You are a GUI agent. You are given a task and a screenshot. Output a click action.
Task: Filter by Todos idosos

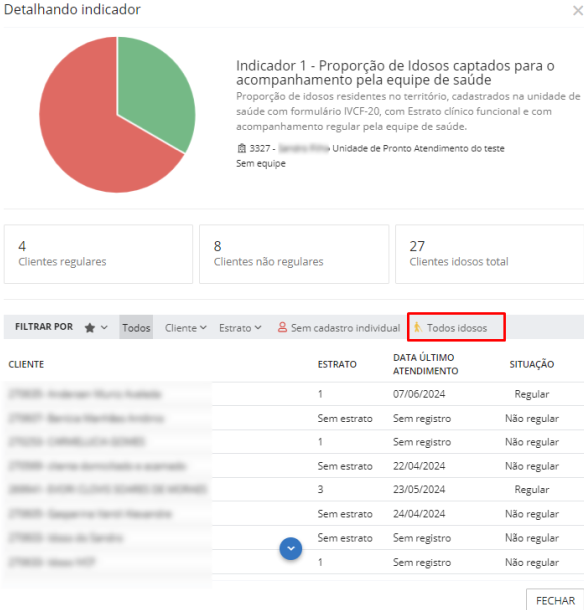[456, 327]
